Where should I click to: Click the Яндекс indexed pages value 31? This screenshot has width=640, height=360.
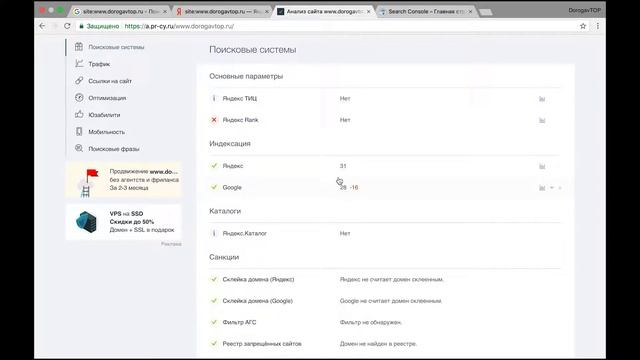point(343,166)
